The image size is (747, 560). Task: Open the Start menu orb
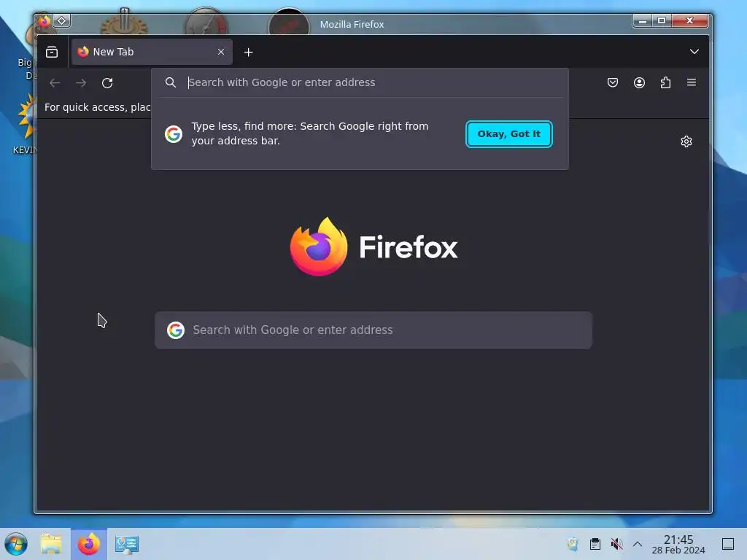click(x=16, y=544)
